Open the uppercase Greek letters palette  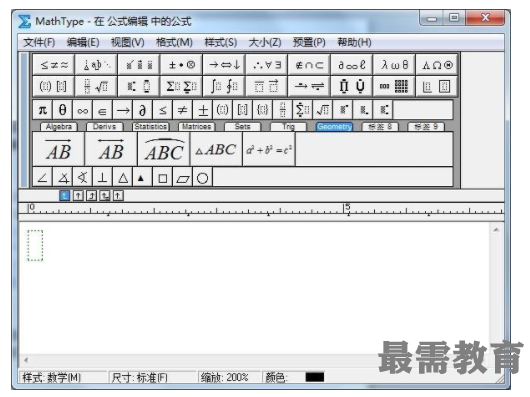tap(437, 65)
